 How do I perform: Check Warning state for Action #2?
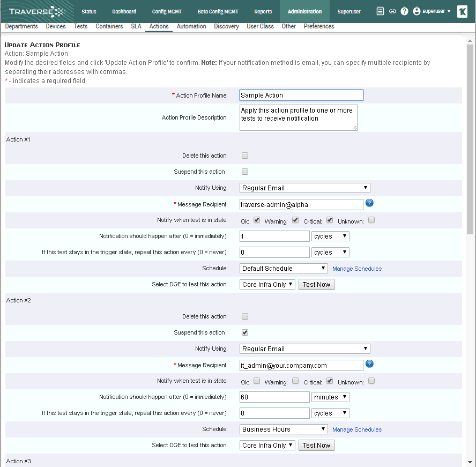pyautogui.click(x=295, y=381)
